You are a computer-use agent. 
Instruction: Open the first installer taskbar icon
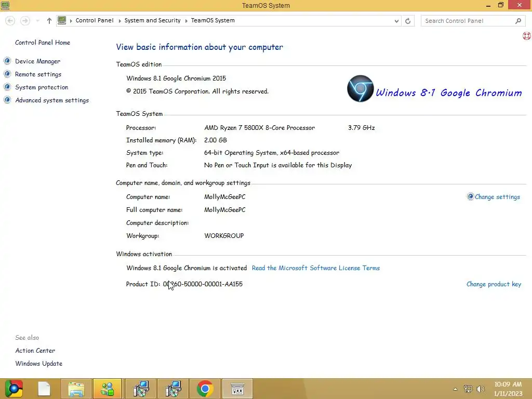[x=141, y=389]
